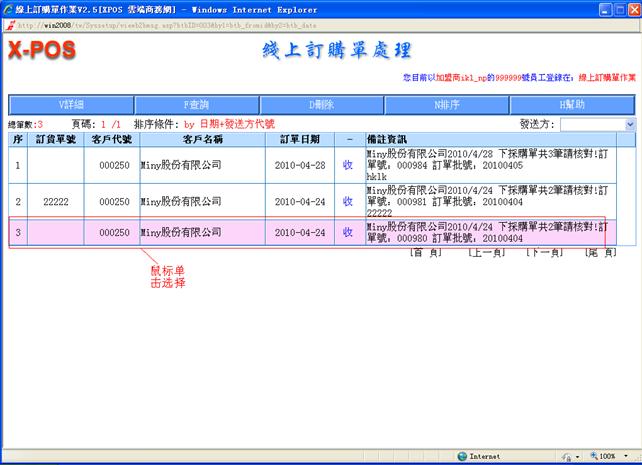Open the 發送方 dropdown list
Viewport: 642px width, 465px height.
[629, 125]
